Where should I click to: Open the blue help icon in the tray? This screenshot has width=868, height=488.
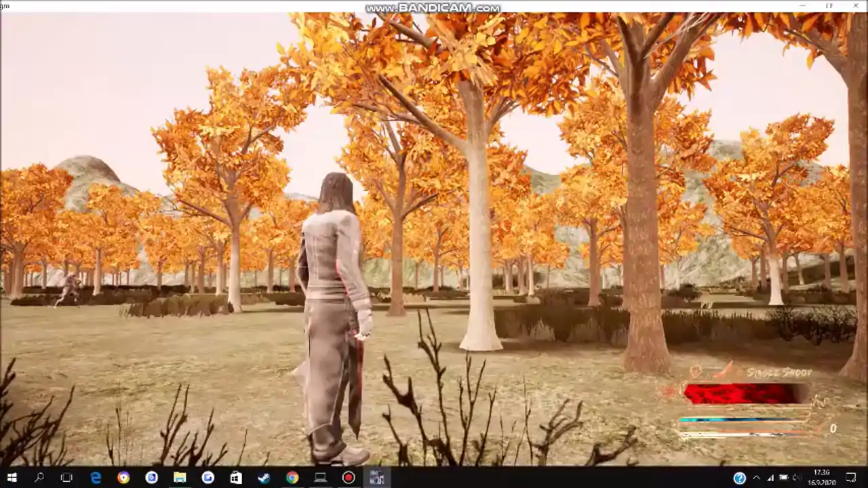coord(739,478)
